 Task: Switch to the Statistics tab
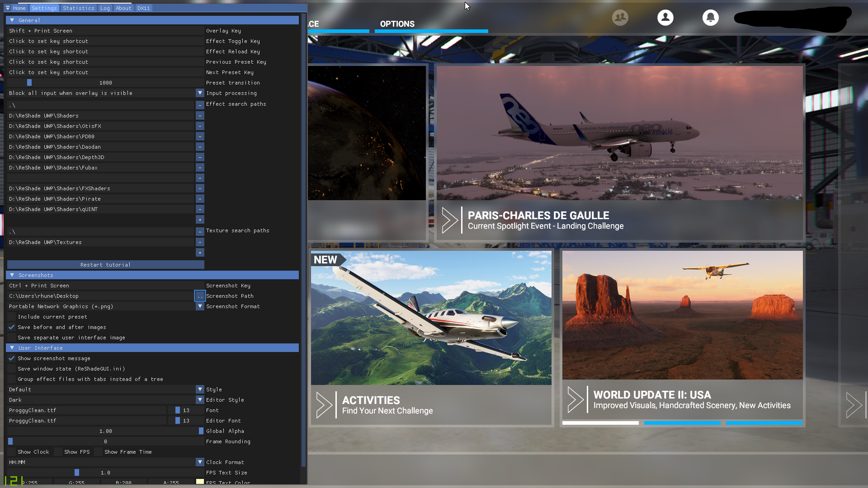click(79, 8)
